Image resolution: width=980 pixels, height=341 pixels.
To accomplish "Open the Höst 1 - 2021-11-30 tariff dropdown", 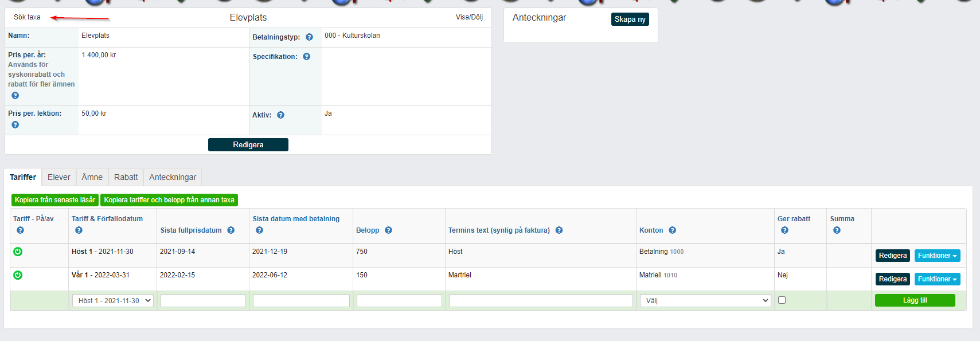I will pyautogui.click(x=113, y=301).
